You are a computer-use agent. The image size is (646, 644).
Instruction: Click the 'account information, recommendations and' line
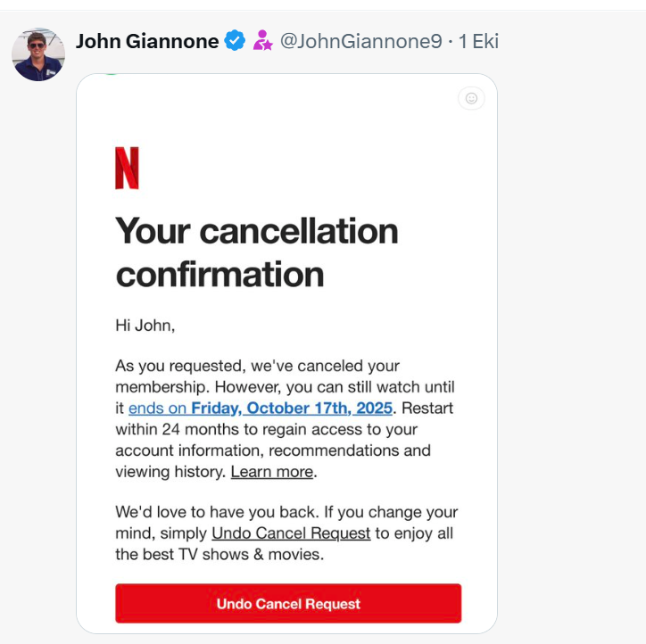click(x=273, y=450)
